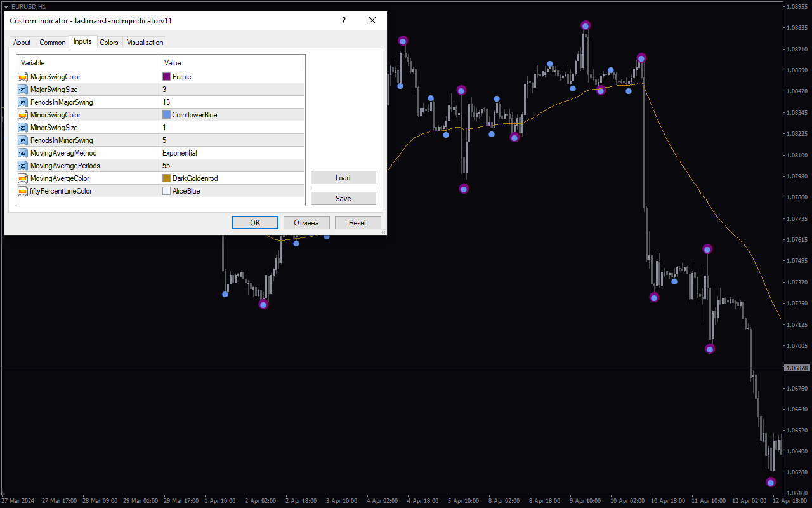Click the MajorSwingSize variable icon
The height and width of the screenshot is (508, 812).
pos(23,90)
